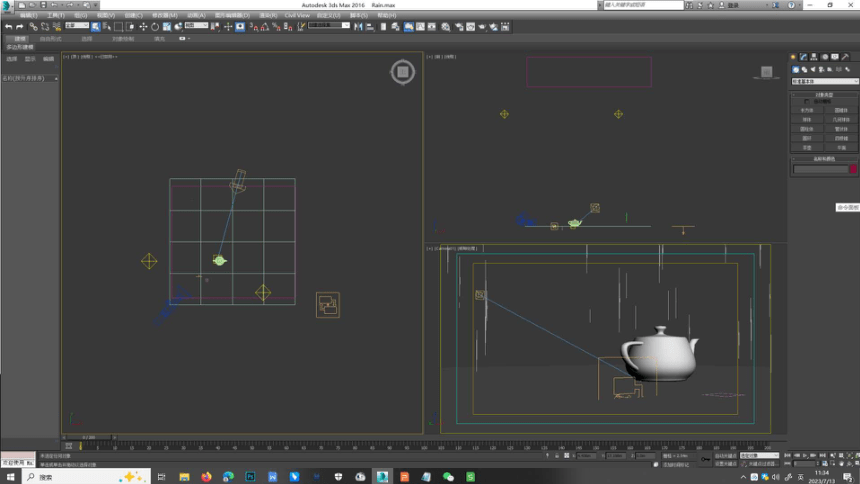
Task: Select the Unlink Selection tool
Action: click(x=45, y=26)
